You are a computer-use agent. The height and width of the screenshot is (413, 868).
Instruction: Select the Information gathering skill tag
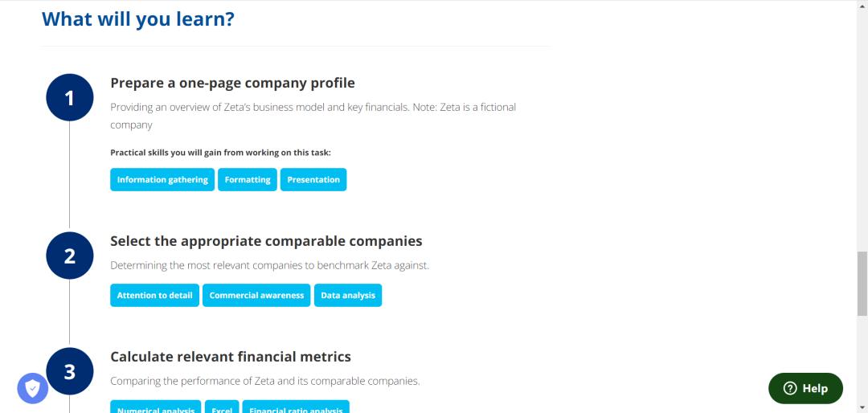tap(162, 180)
